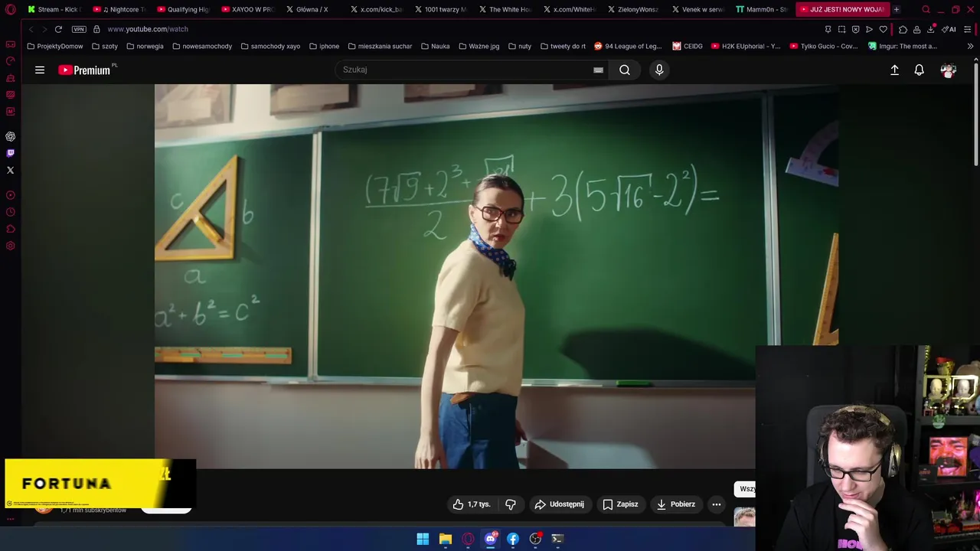Open nowesamochody bookmarks folder
980x551 pixels.
coord(202,46)
